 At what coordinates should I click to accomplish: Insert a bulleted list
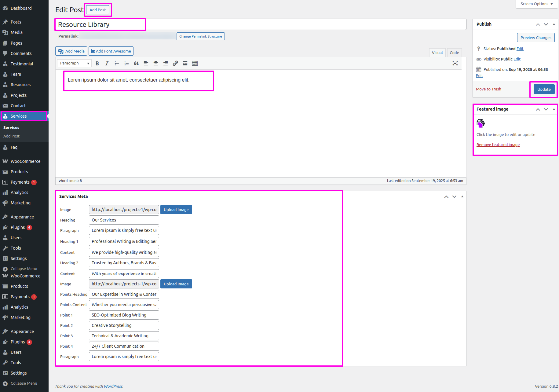coord(117,63)
